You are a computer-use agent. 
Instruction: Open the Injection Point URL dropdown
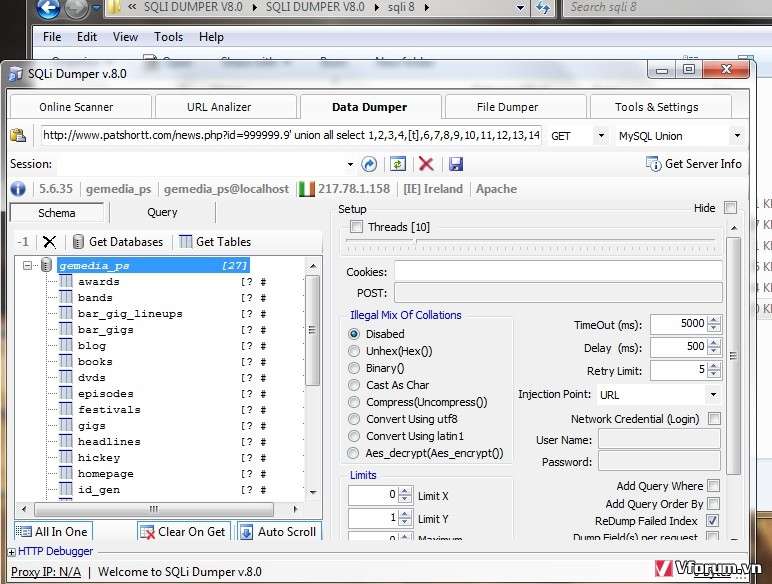point(713,394)
